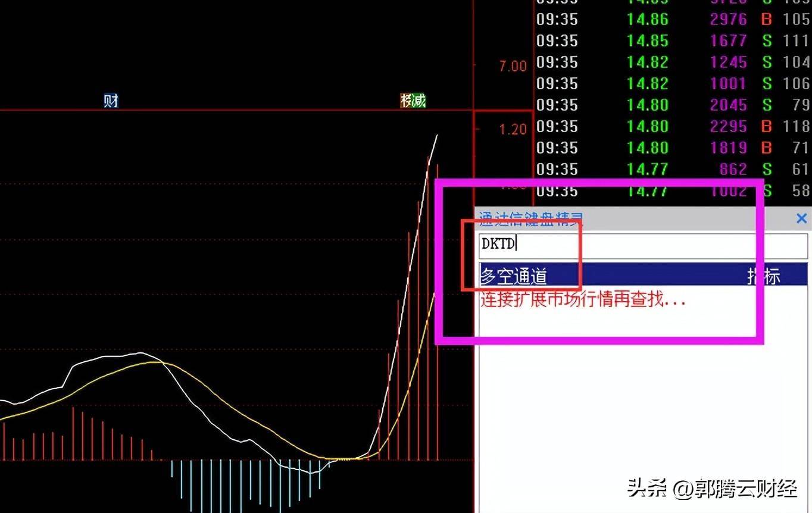The width and height of the screenshot is (812, 513).
Task: Click volume 862 in tick list
Action: coord(733,170)
